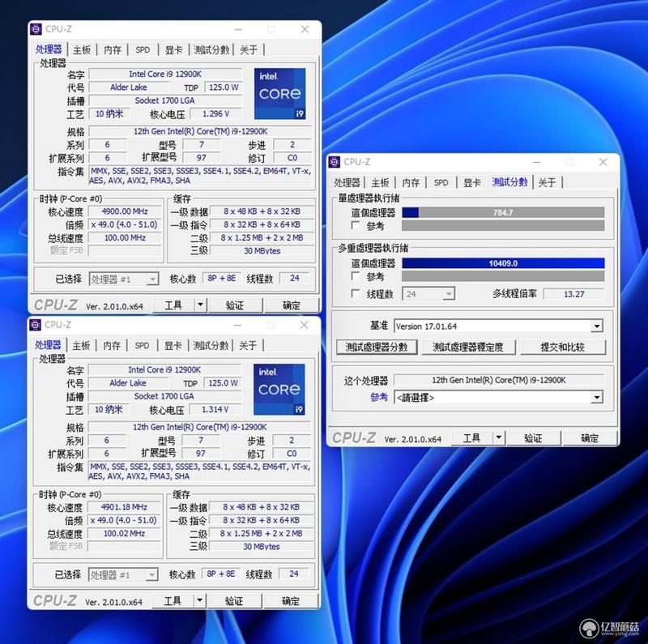Tick the 线程数 checkbox in the benchmark window
This screenshot has width=648, height=644.
coord(356,294)
